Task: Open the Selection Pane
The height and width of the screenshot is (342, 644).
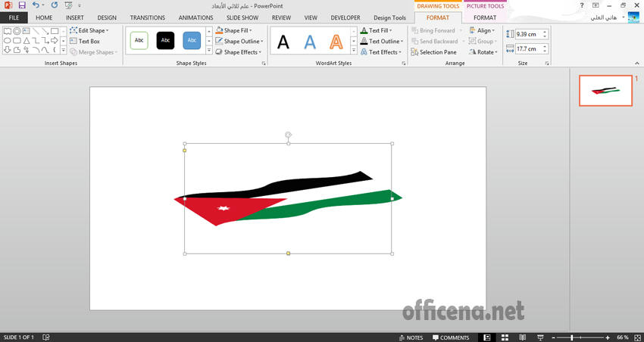Action: pos(433,52)
